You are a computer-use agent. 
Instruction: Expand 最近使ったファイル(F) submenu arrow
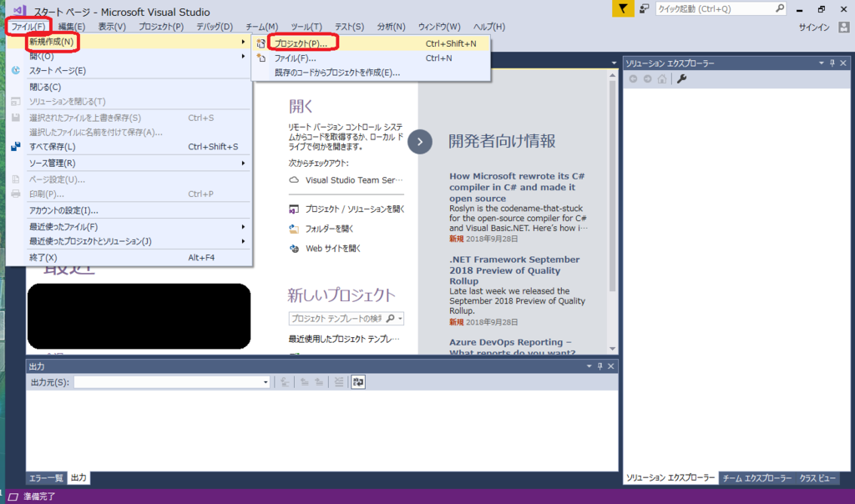243,227
